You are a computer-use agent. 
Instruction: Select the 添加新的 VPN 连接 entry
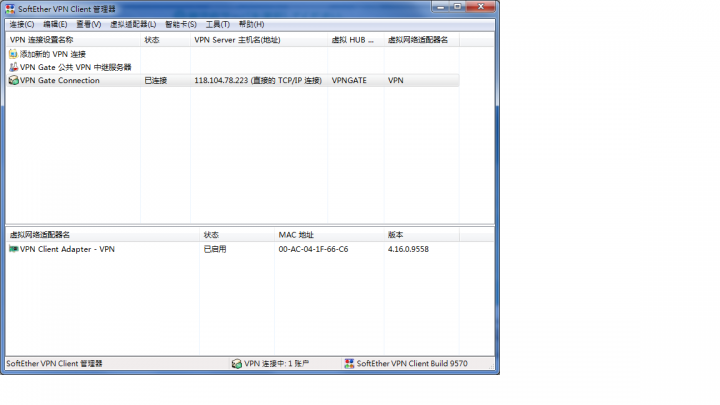(53, 54)
